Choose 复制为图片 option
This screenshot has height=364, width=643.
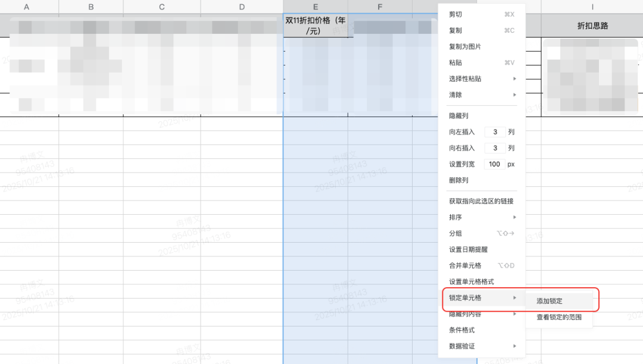(465, 46)
